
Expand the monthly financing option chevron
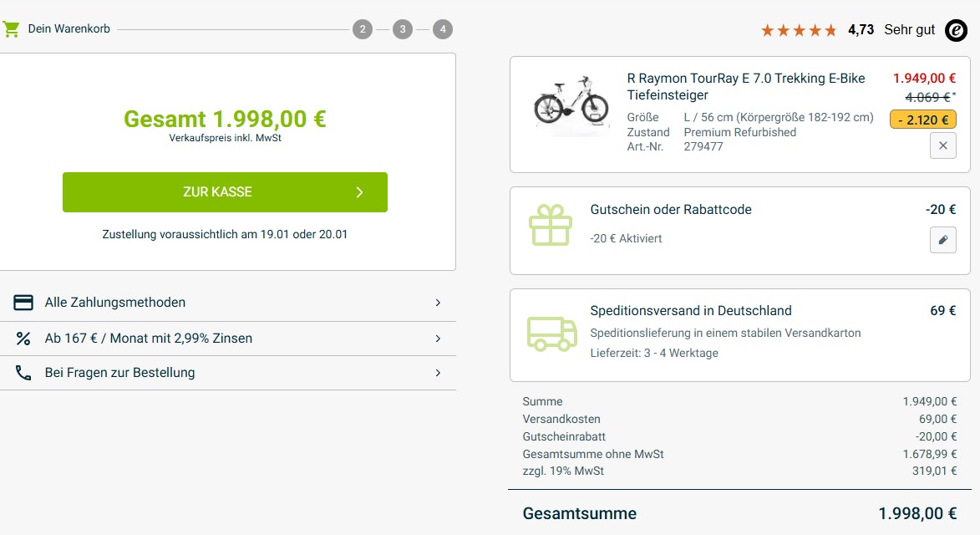pyautogui.click(x=438, y=339)
